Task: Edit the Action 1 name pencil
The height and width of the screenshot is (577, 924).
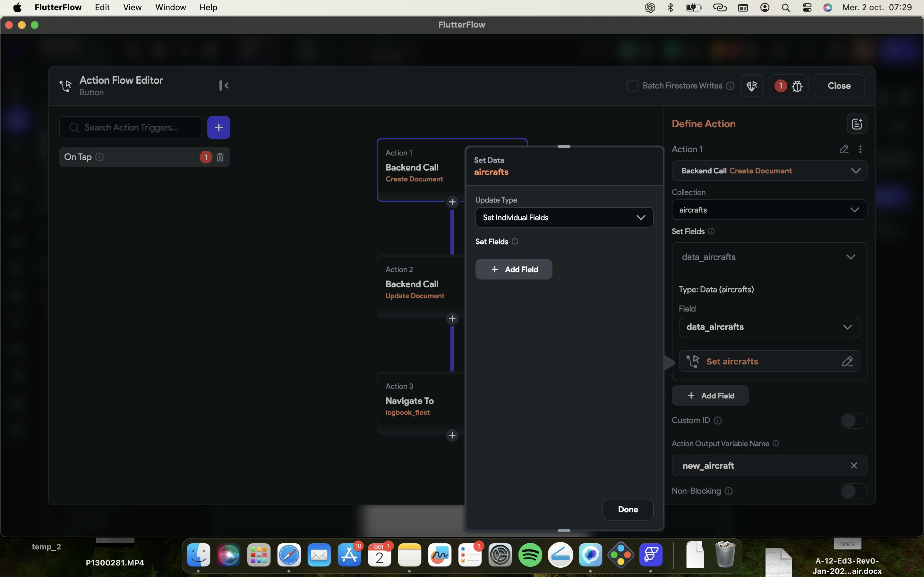Action: [843, 149]
